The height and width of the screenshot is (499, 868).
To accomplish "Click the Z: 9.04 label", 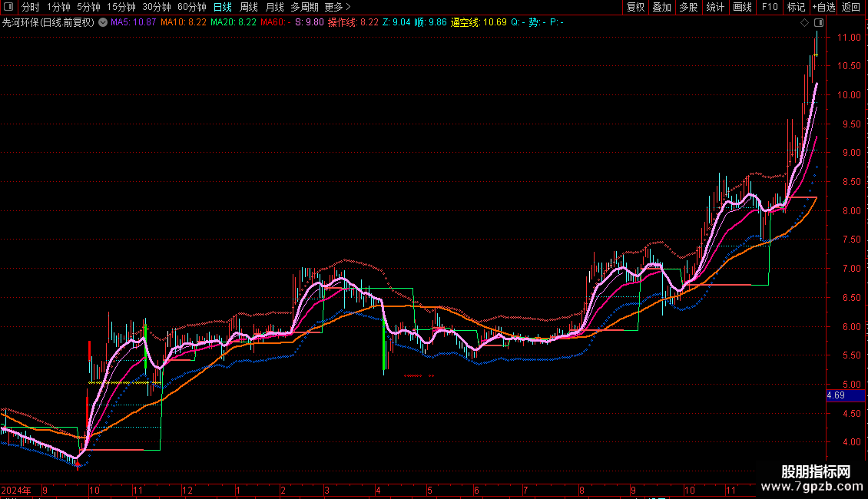I will (396, 23).
